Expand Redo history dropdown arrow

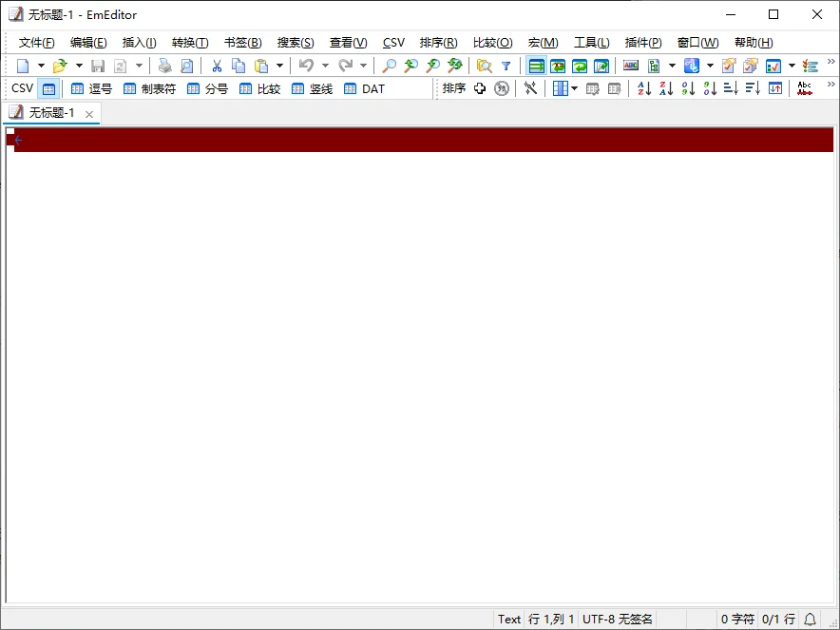pyautogui.click(x=363, y=66)
